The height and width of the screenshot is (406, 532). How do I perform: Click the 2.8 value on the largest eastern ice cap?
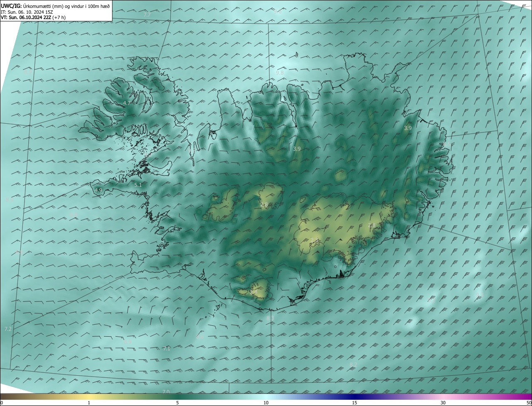(372, 225)
